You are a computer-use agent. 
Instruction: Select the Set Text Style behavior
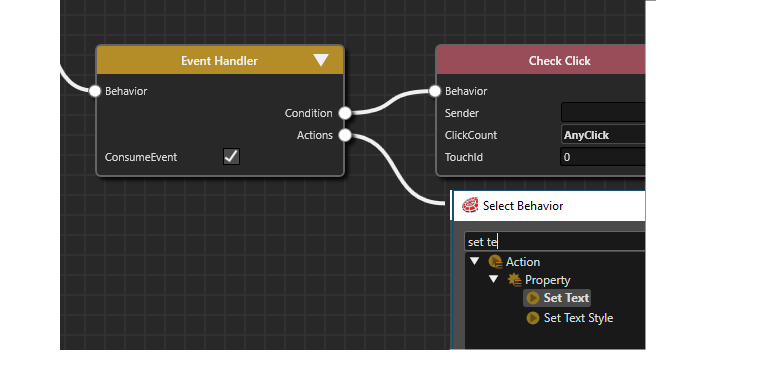[x=578, y=318]
